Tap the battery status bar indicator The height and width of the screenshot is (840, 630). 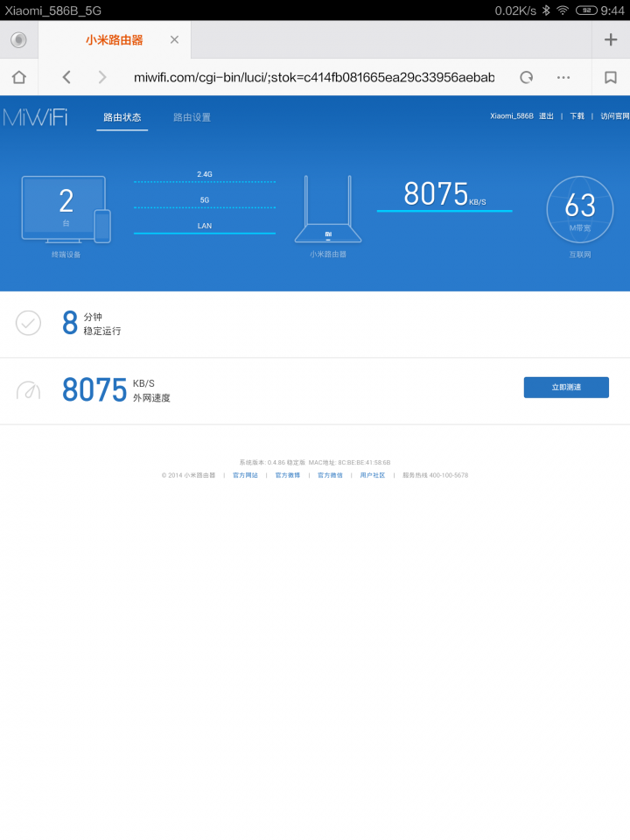click(586, 10)
